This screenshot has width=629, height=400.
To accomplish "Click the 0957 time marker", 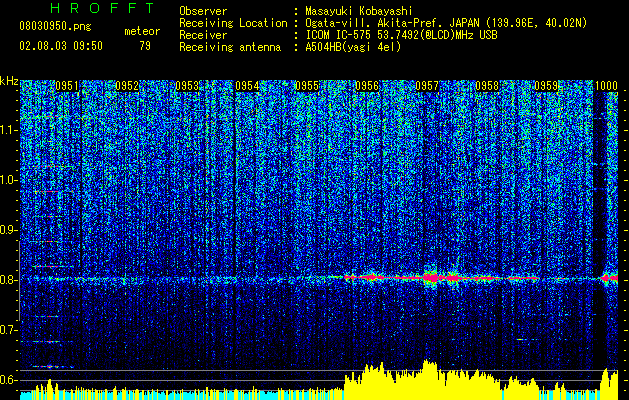I will [x=427, y=86].
